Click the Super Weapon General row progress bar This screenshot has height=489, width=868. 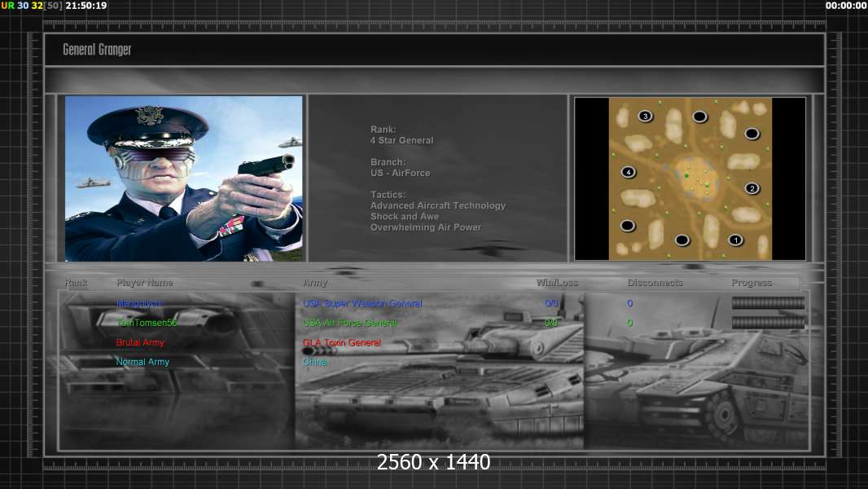pyautogui.click(x=769, y=303)
